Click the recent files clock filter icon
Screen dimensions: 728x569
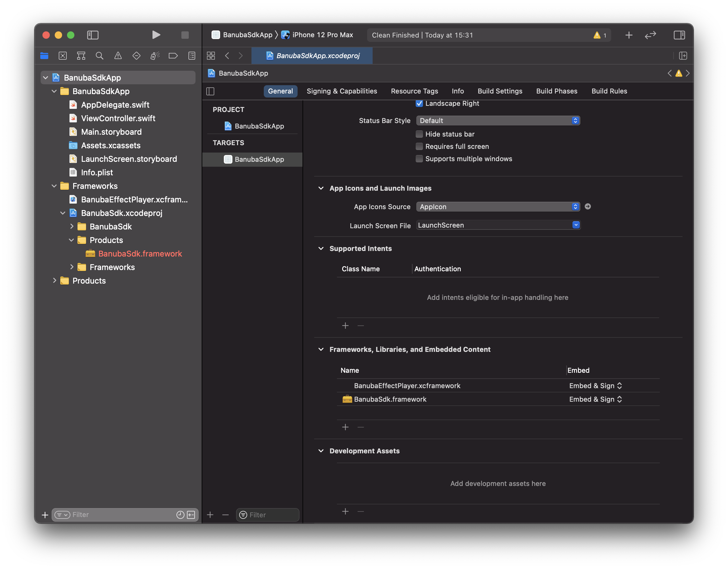(x=180, y=515)
